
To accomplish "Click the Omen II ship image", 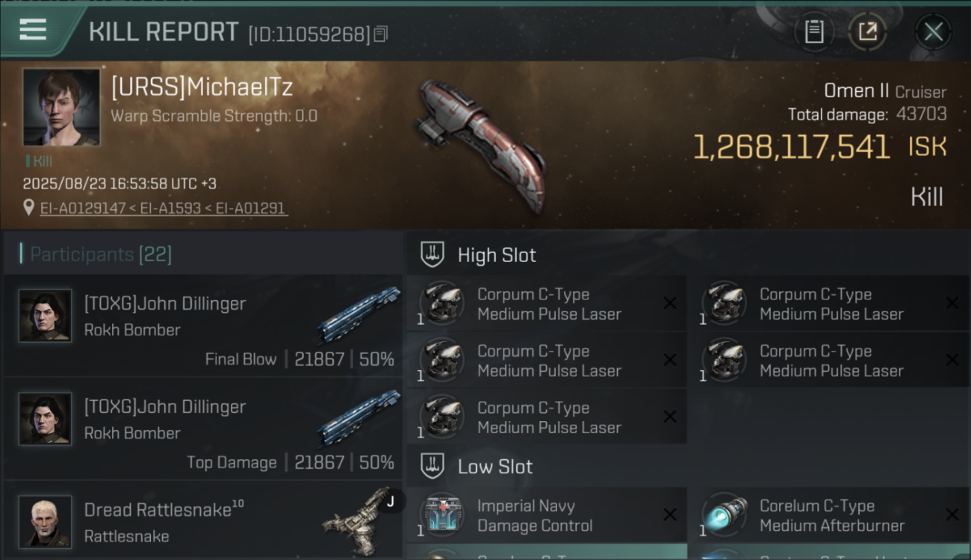I will point(482,146).
